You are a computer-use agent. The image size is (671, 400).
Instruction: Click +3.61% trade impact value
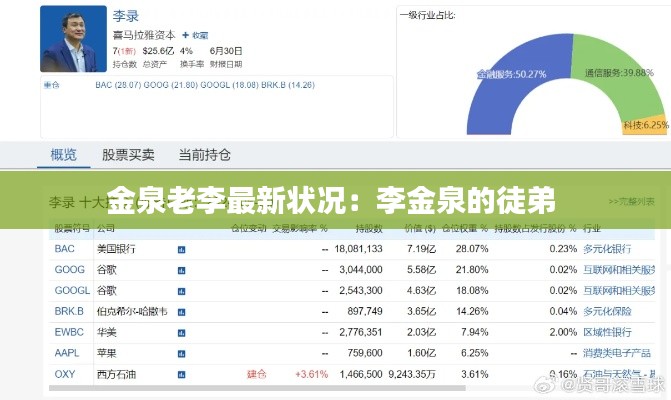[x=312, y=374]
